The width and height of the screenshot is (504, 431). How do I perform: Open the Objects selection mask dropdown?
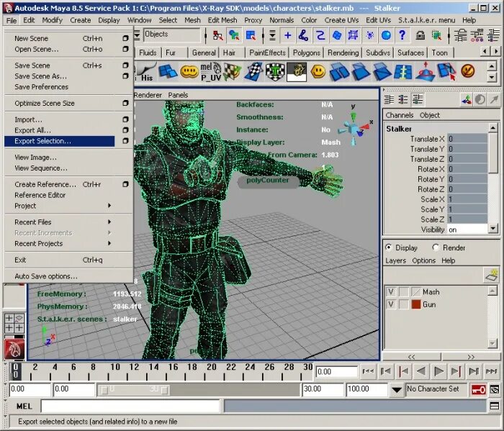171,35
